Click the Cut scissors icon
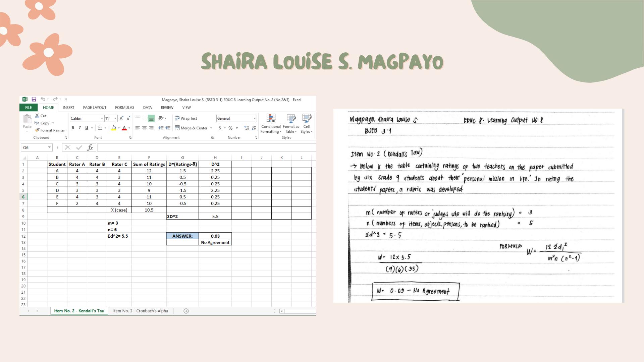The width and height of the screenshot is (644, 362). click(37, 116)
